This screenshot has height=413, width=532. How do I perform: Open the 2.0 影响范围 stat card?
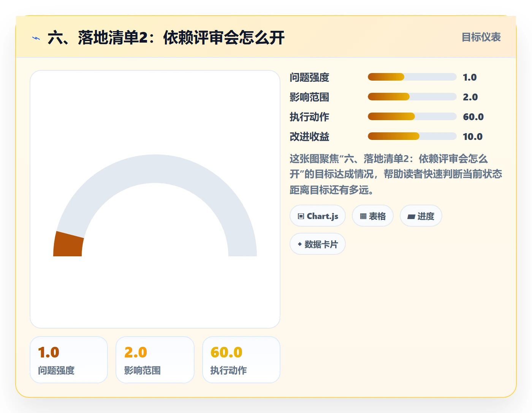tap(155, 360)
